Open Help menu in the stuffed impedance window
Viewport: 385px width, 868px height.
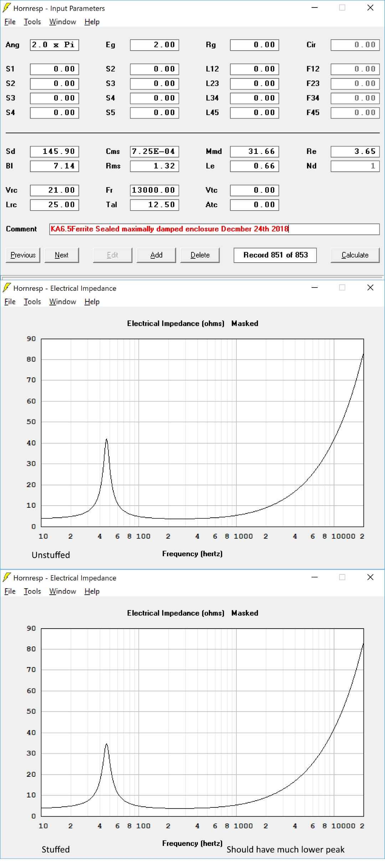[x=92, y=591]
